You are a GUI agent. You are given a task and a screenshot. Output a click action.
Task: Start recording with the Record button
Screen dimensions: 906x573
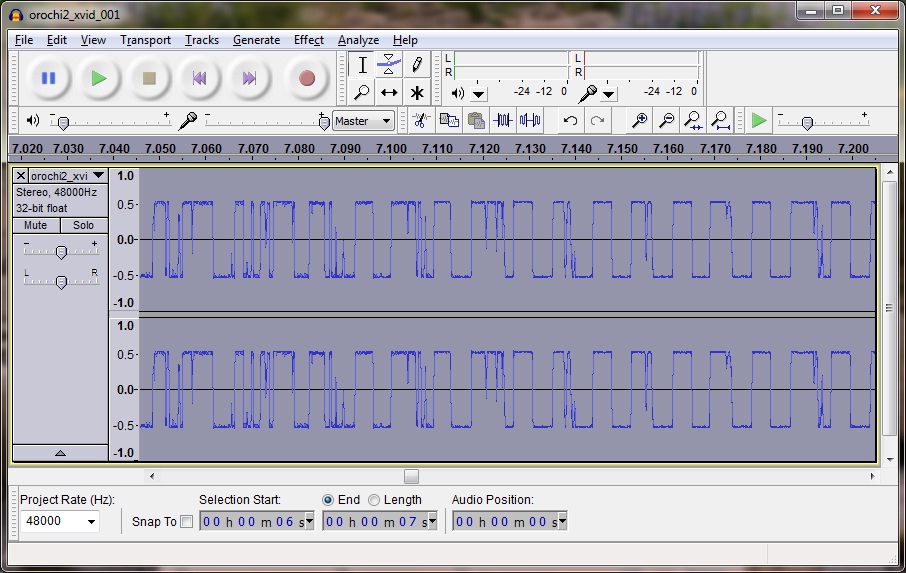point(307,78)
